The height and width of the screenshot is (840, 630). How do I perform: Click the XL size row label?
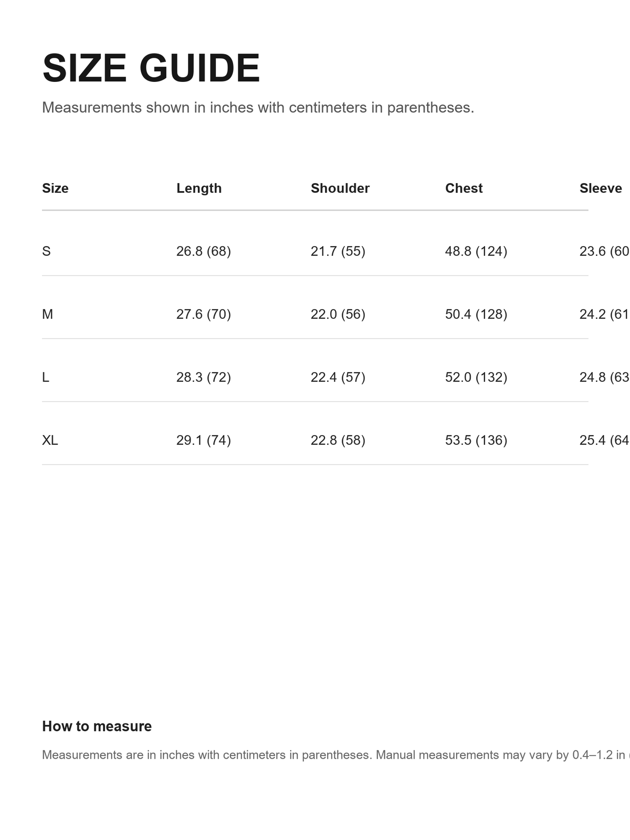(x=50, y=440)
